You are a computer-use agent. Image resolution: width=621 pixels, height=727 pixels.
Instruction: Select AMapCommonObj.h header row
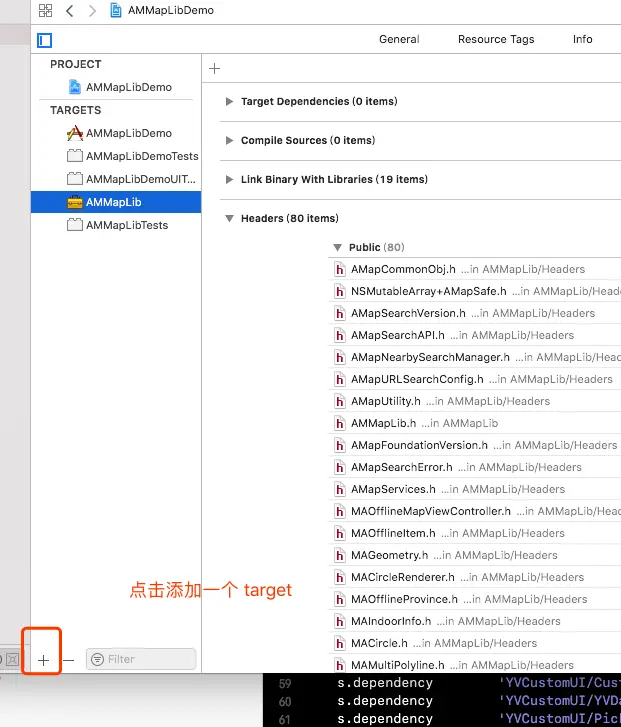coord(474,269)
